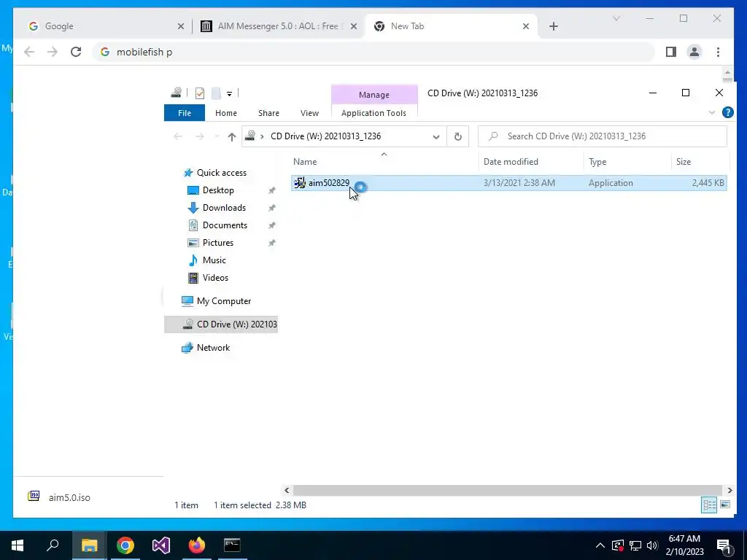Select CD Drive (W:) in navigation pane
Viewport: 747px width, 560px height.
pos(221,324)
